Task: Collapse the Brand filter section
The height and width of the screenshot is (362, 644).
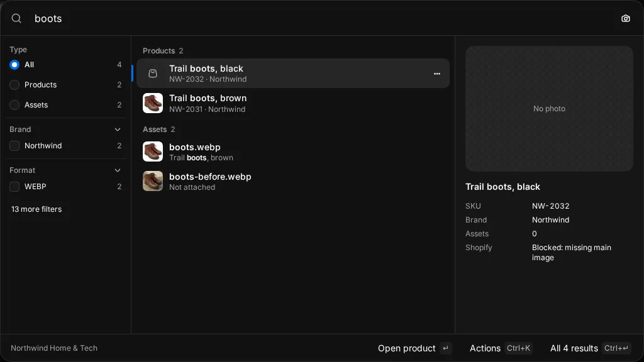Action: click(x=118, y=129)
